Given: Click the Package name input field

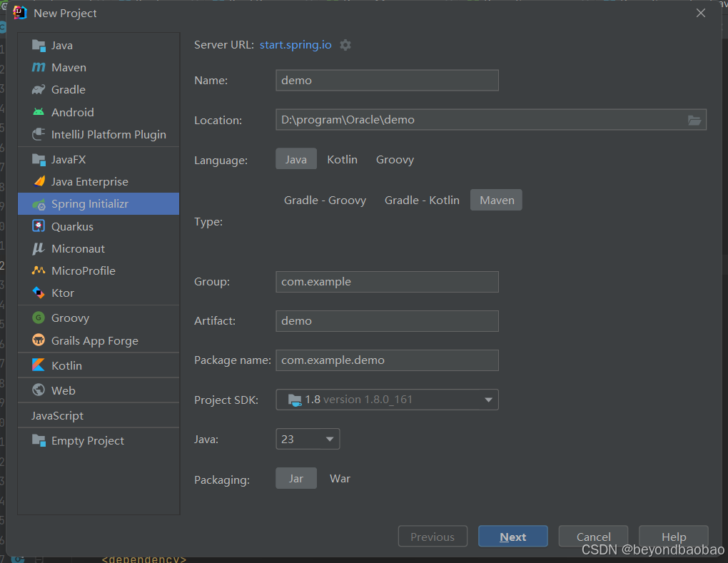Looking at the screenshot, I should coord(386,360).
